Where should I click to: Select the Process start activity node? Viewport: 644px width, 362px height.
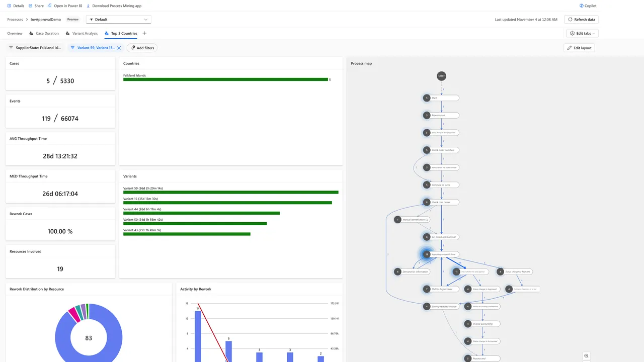[x=441, y=115]
